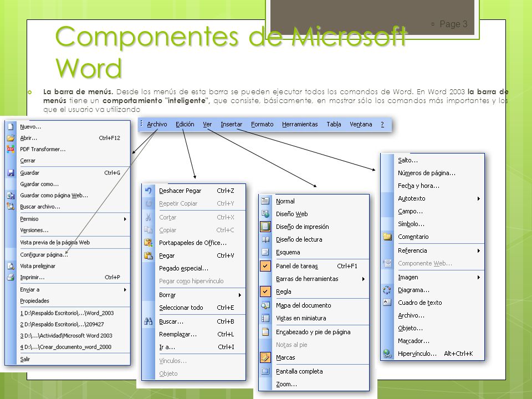This screenshot has height=399, width=532.
Task: Click the Diseño de impresión icon
Action: click(265, 226)
